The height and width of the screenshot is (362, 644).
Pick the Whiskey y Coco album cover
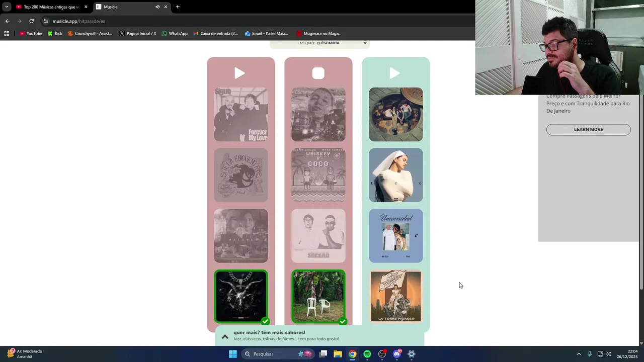coord(318,175)
